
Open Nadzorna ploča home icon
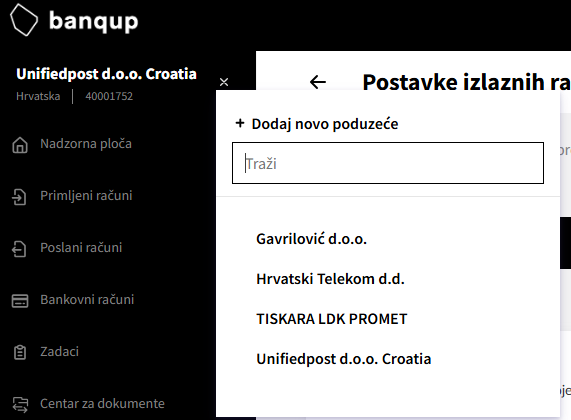coord(20,145)
